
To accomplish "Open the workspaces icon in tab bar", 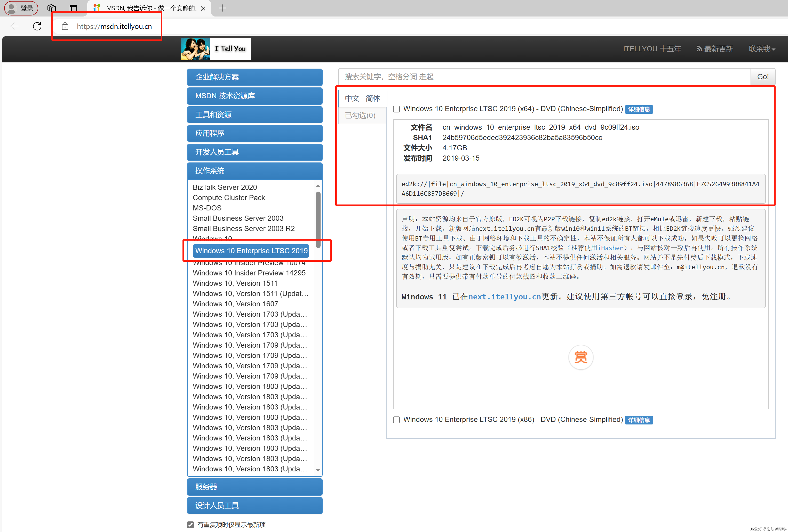I will coord(52,8).
